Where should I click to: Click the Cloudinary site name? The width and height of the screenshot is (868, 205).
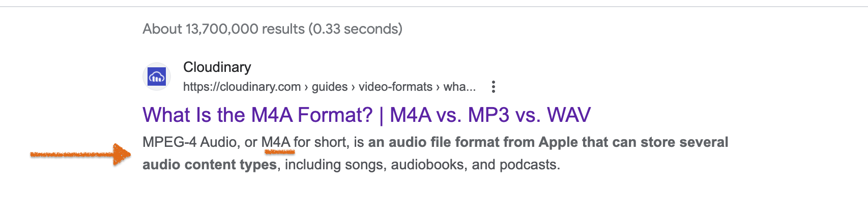coord(217,67)
